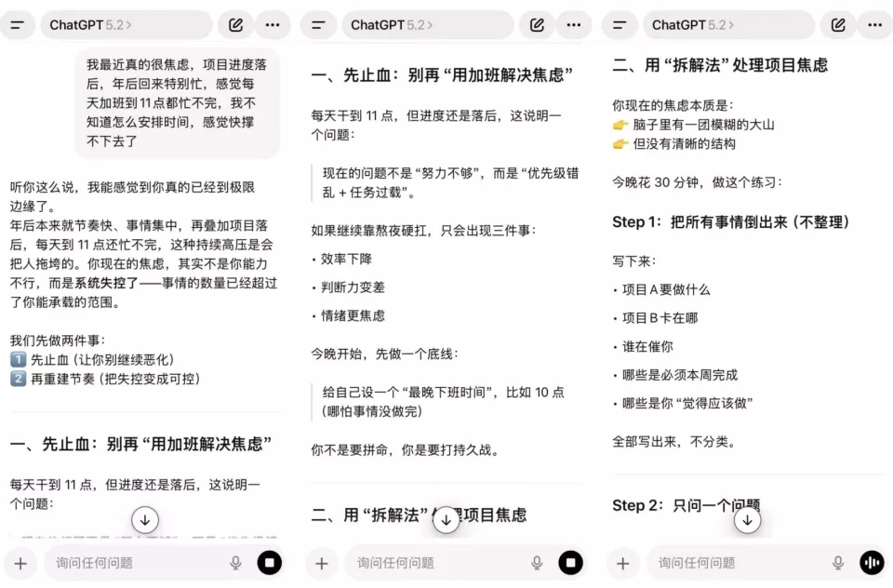This screenshot has height=588, width=893.
Task: Compose a new chat from the middle panel
Action: coord(538,25)
